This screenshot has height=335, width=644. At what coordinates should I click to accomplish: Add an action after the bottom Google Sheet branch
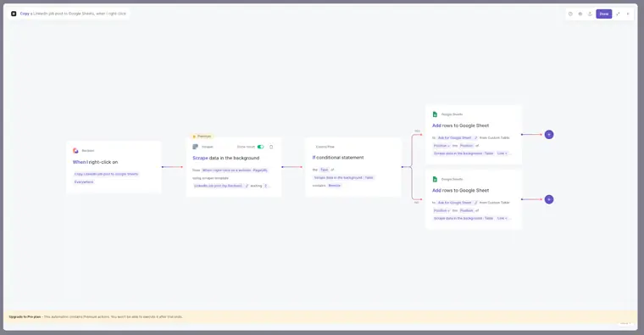(549, 199)
